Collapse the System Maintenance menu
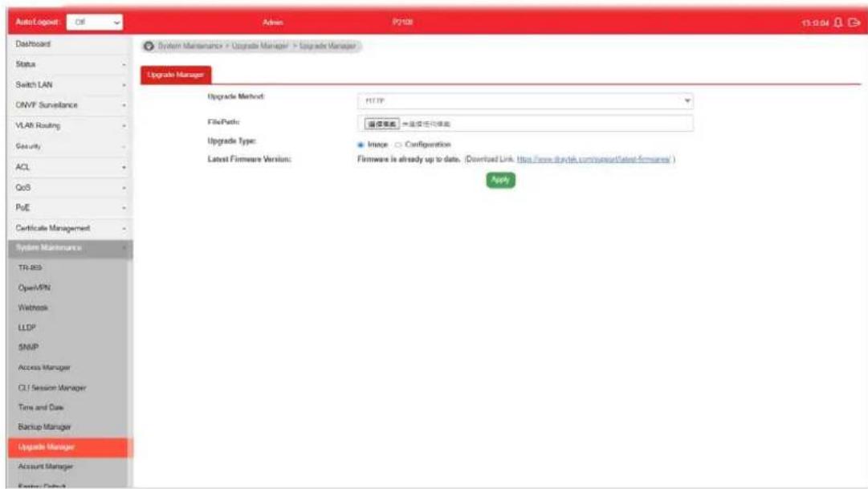The image size is (868, 489). pos(71,247)
